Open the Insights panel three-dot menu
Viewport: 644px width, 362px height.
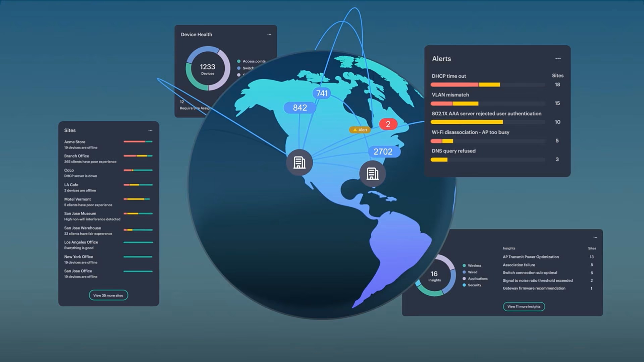595,237
